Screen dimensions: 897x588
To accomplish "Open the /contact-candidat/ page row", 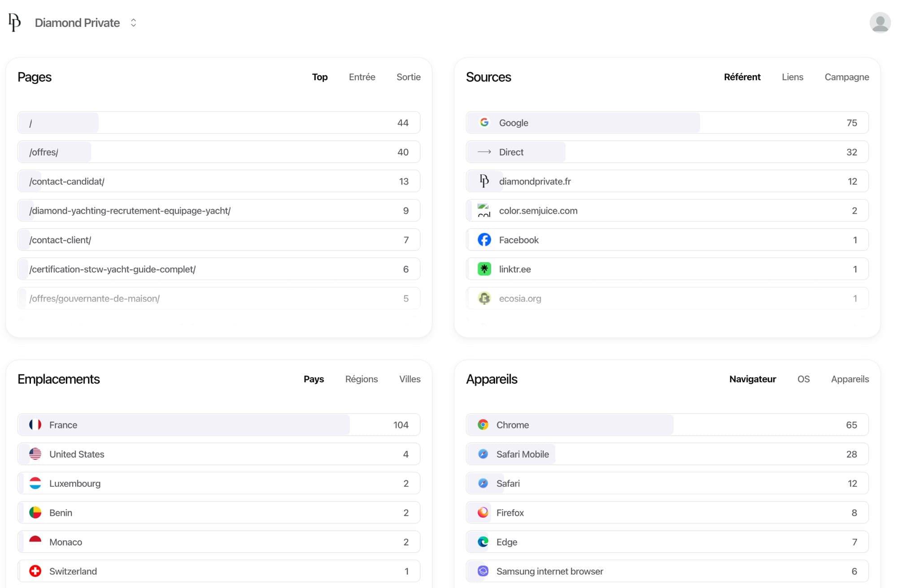I will [x=219, y=181].
